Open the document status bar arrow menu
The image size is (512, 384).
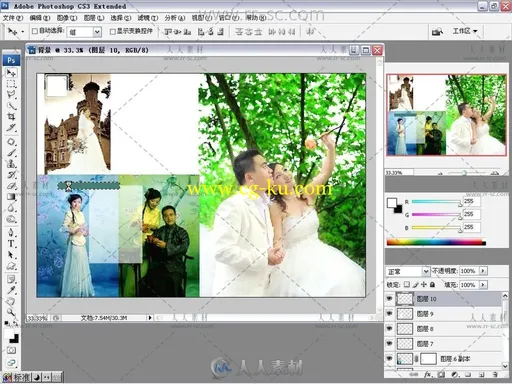(150, 318)
